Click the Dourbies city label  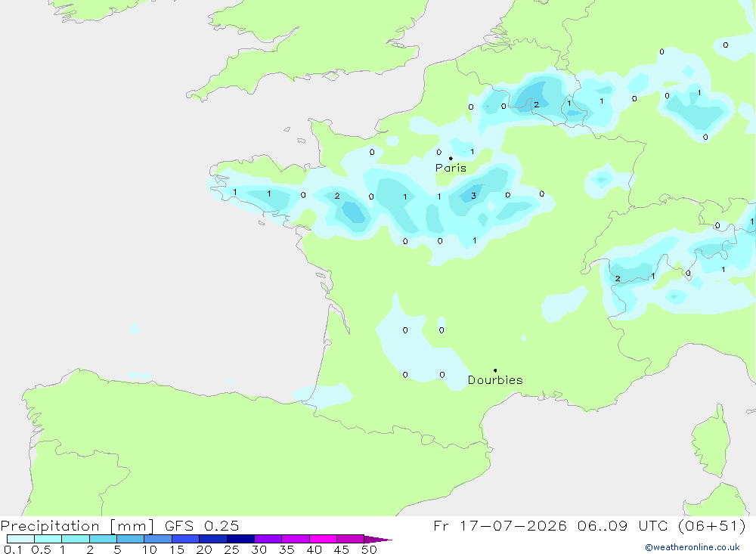(x=495, y=380)
